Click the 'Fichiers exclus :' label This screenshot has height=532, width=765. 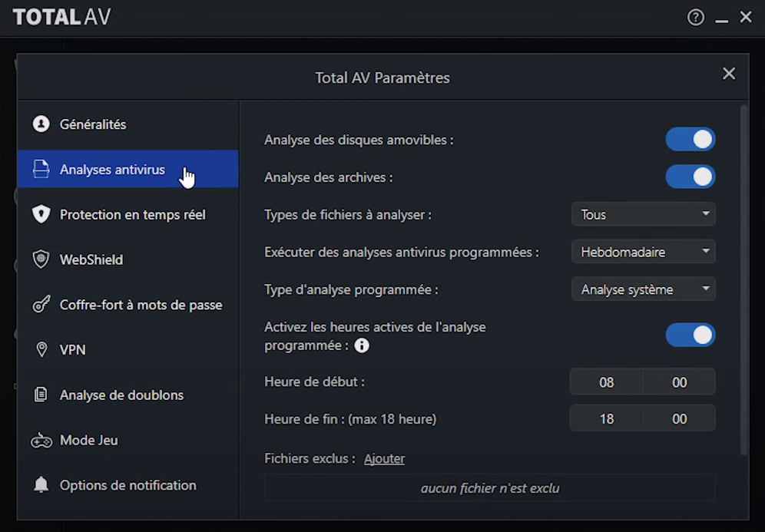pyautogui.click(x=310, y=459)
